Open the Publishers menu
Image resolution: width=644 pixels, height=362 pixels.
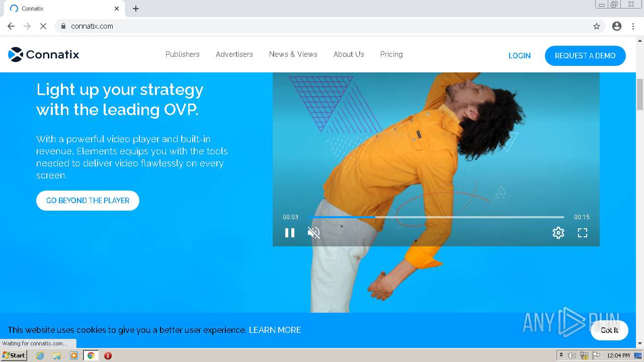click(x=183, y=54)
